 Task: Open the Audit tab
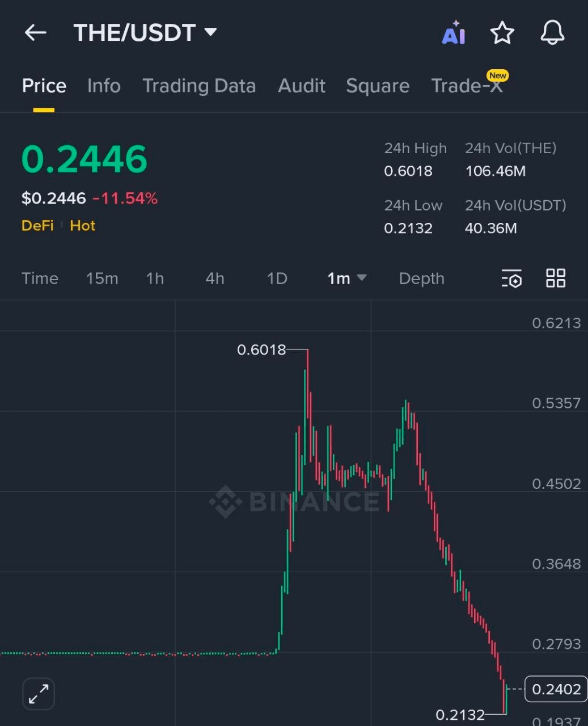click(x=301, y=86)
